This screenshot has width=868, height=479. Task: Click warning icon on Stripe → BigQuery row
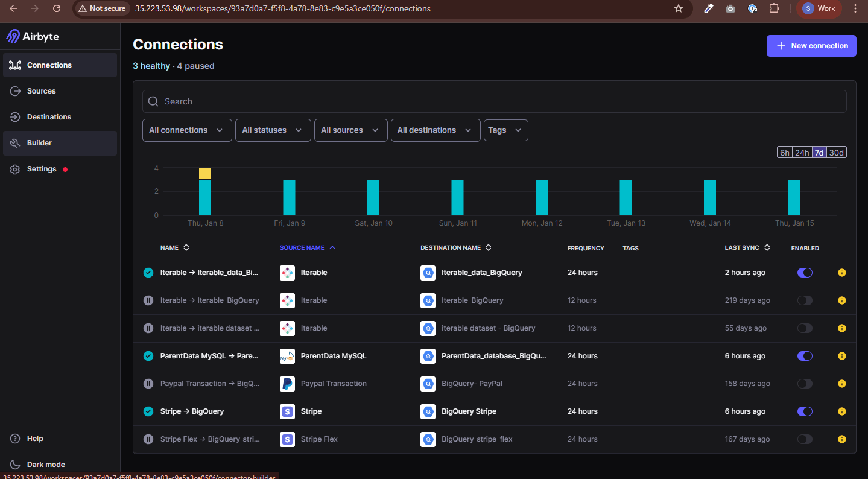coord(842,411)
